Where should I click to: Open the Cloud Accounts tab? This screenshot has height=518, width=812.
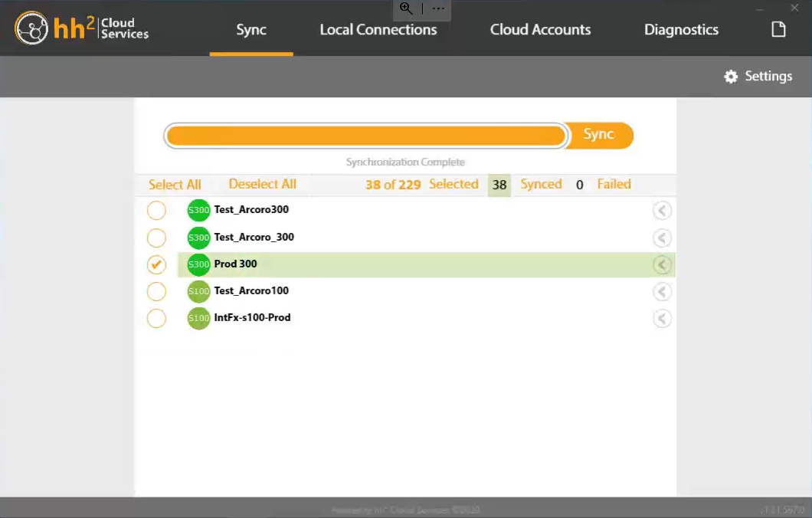coord(540,30)
